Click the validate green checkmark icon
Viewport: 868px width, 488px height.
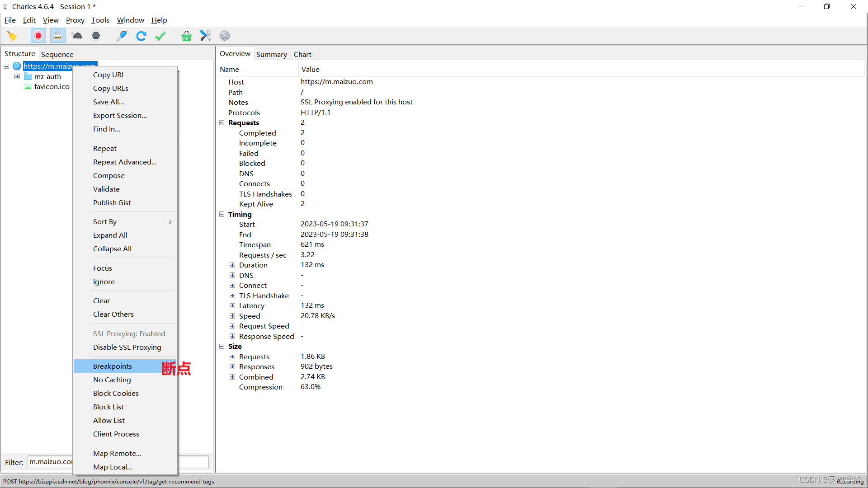click(x=160, y=36)
